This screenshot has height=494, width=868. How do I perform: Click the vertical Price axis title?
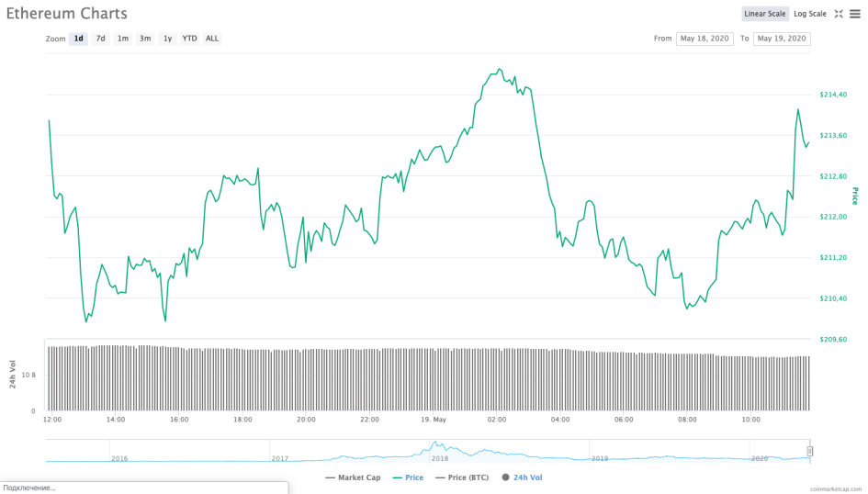pyautogui.click(x=856, y=196)
